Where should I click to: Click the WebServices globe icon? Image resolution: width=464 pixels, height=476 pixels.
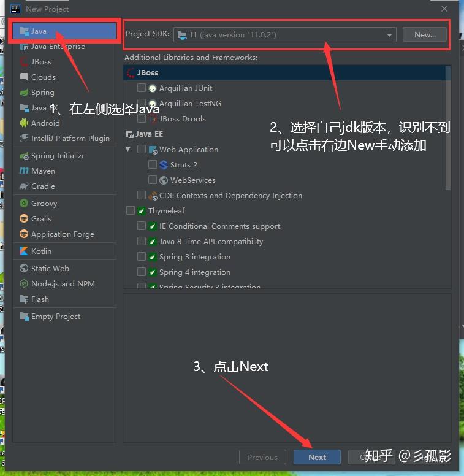164,180
